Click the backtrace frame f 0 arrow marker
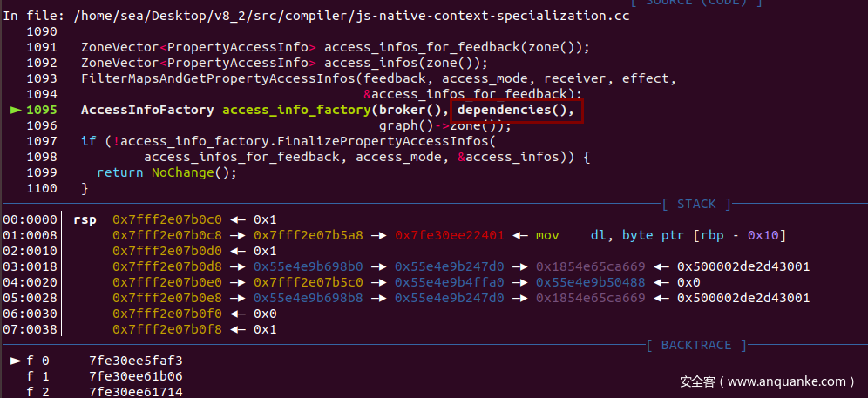 16,361
